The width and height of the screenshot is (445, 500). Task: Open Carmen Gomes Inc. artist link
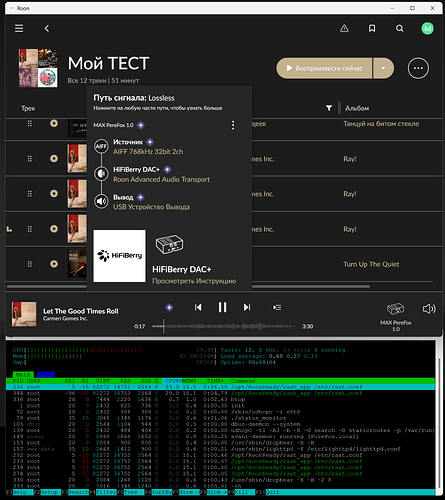(65, 319)
